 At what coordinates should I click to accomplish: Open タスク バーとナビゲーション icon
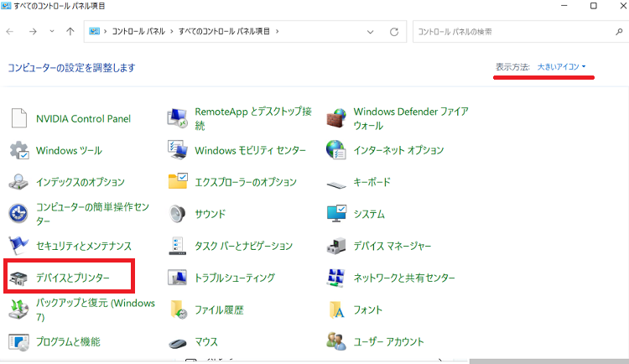(177, 246)
